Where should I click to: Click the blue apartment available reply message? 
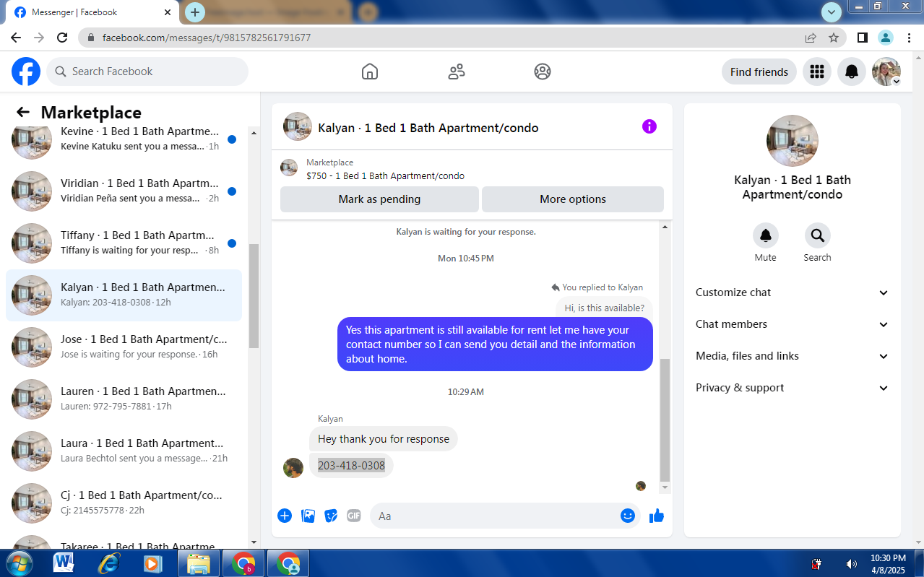[x=495, y=344]
